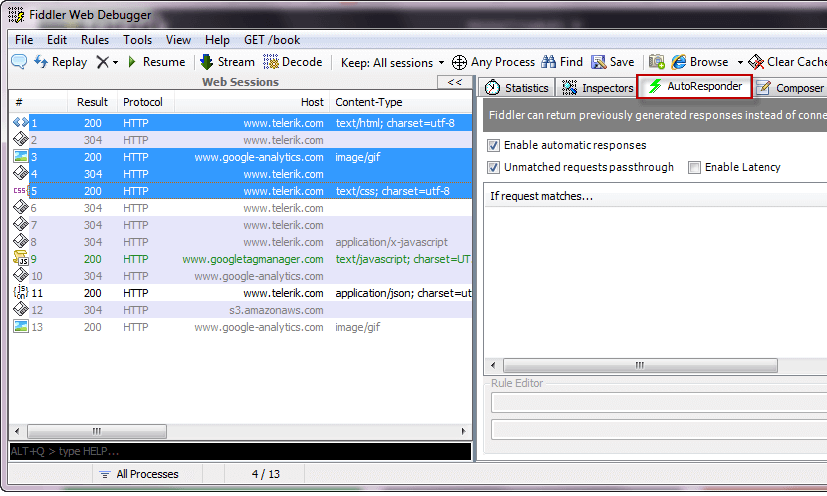Image resolution: width=827 pixels, height=496 pixels.
Task: Sort by the Result column header
Action: [x=92, y=102]
